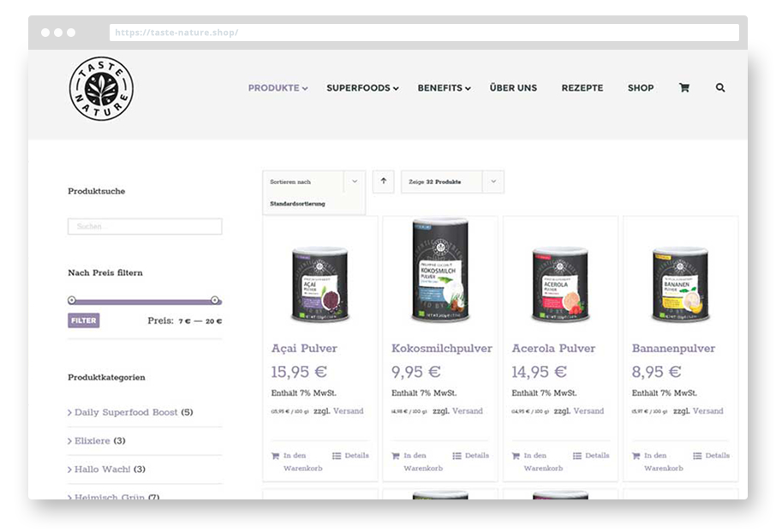782x532 pixels.
Task: Navigate to Shop page
Action: coord(641,87)
